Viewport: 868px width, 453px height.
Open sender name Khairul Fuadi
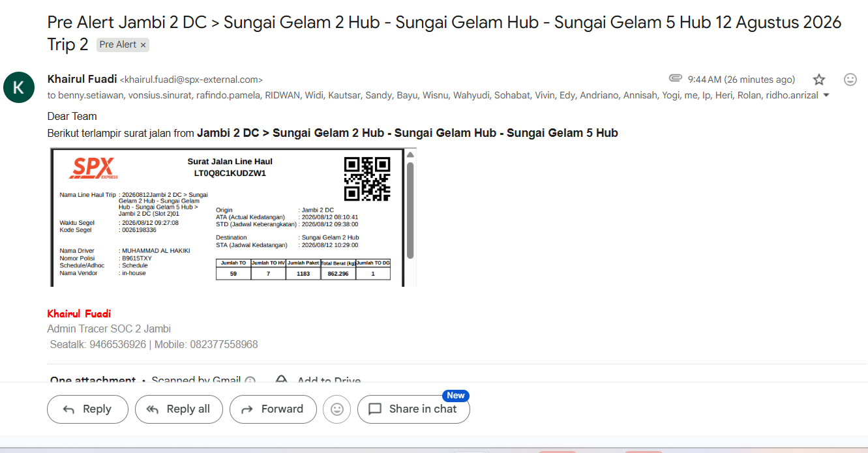pos(82,79)
